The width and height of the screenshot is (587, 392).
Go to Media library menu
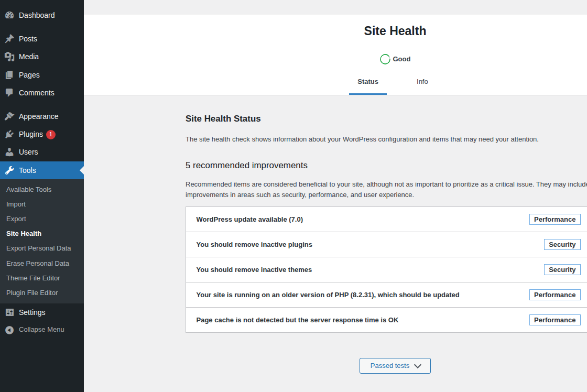tap(29, 57)
